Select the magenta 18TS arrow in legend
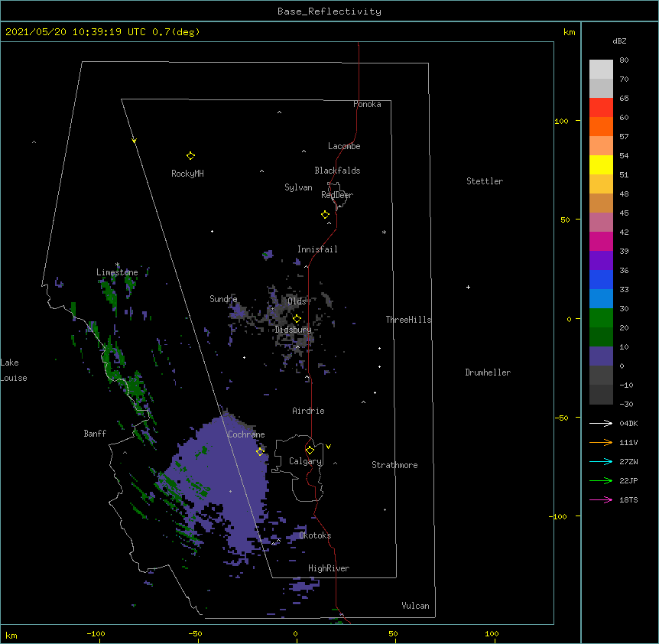Image resolution: width=659 pixels, height=644 pixels. 601,499
